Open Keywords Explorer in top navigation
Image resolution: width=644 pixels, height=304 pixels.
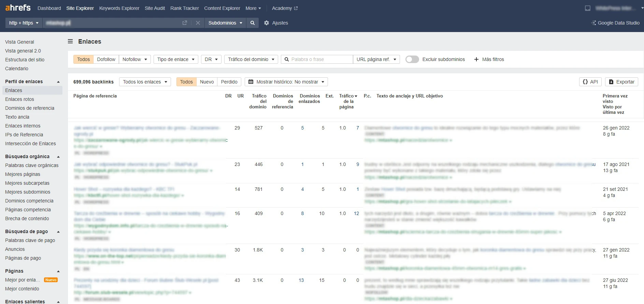click(x=119, y=8)
